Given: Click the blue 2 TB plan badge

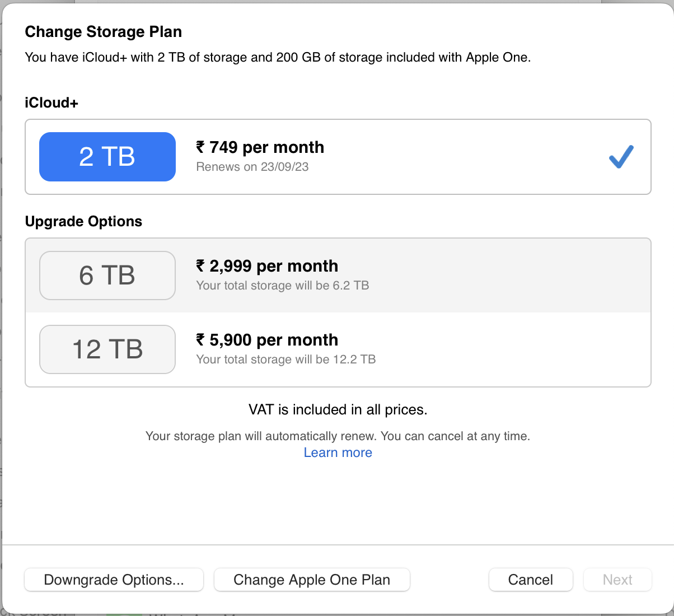Looking at the screenshot, I should [x=107, y=157].
